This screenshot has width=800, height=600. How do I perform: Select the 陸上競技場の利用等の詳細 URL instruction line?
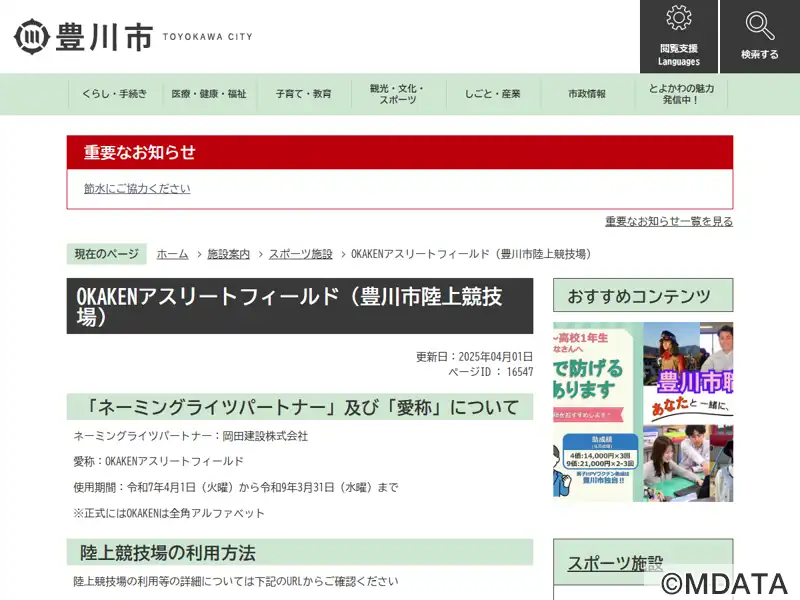click(236, 581)
